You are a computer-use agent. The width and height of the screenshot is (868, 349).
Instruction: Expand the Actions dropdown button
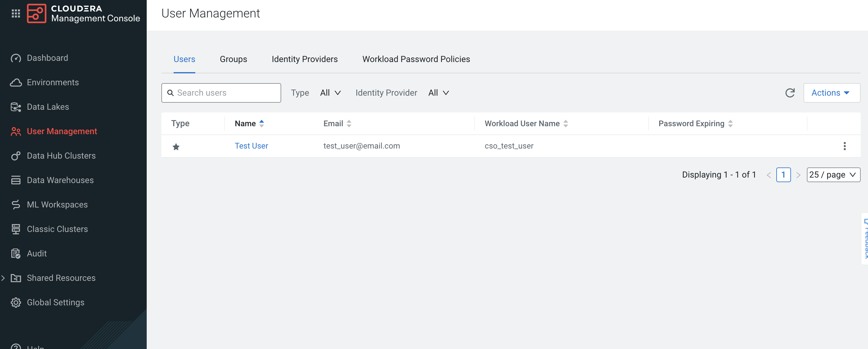click(831, 93)
